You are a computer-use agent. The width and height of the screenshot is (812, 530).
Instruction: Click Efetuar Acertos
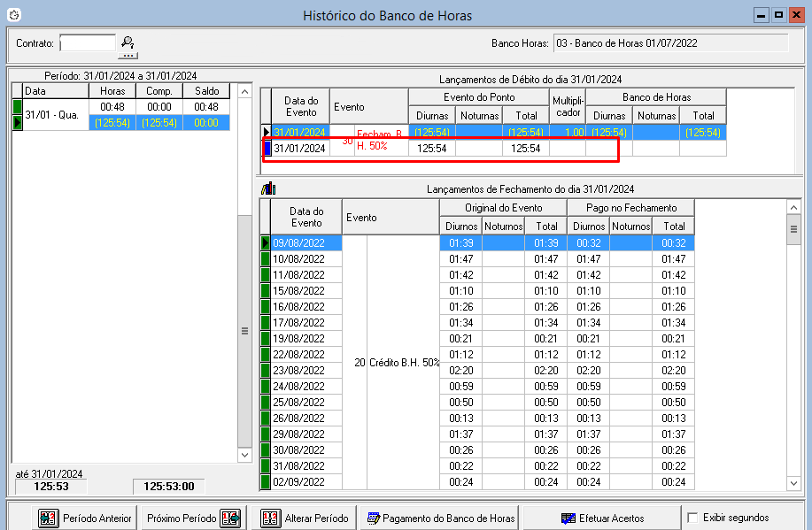click(x=602, y=518)
